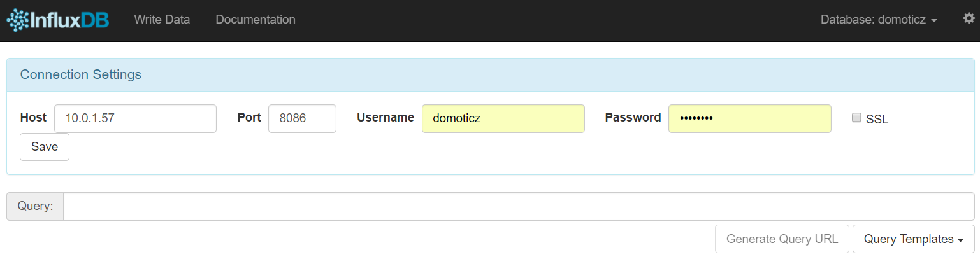The width and height of the screenshot is (980, 264).
Task: Focus the Host field showing 10.0.1.57
Action: (x=135, y=118)
